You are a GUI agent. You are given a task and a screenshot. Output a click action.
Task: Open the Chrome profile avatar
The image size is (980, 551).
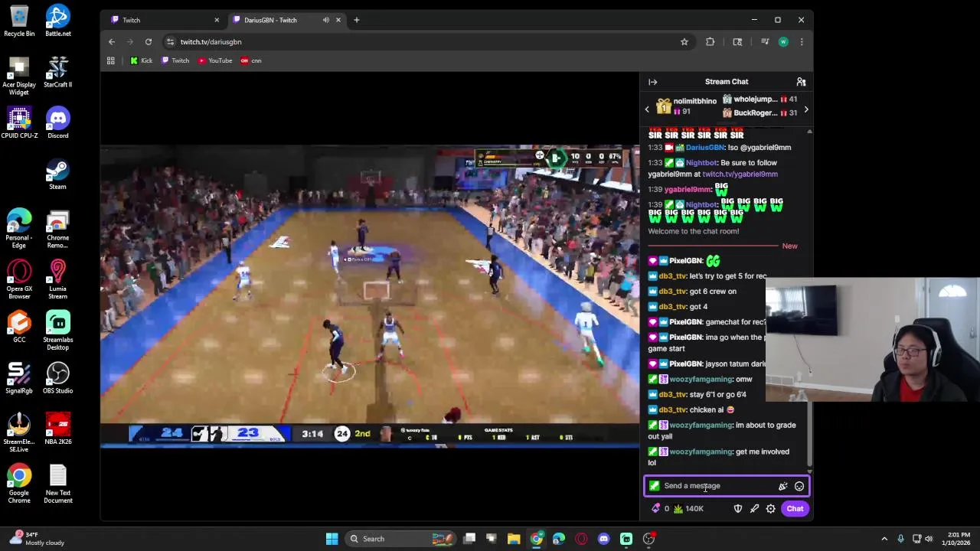click(783, 42)
